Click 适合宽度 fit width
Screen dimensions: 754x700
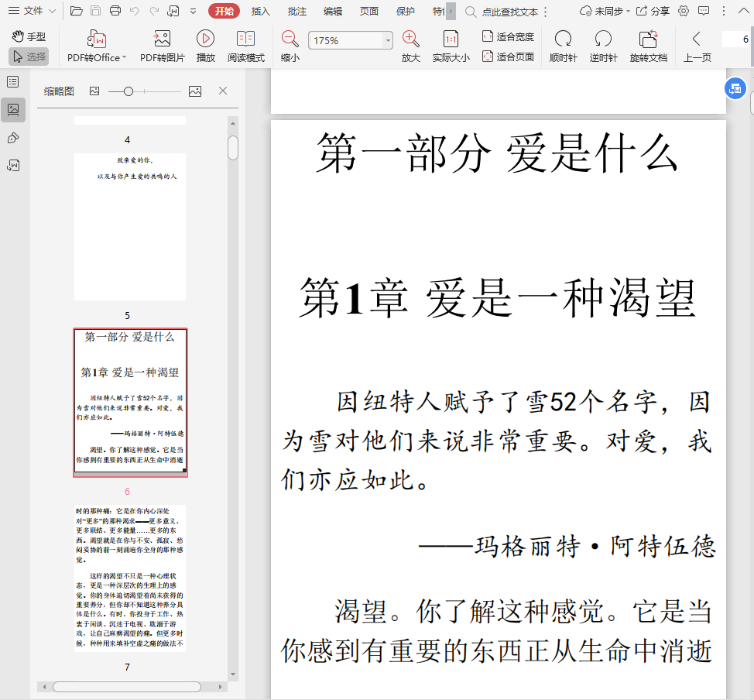(x=508, y=36)
